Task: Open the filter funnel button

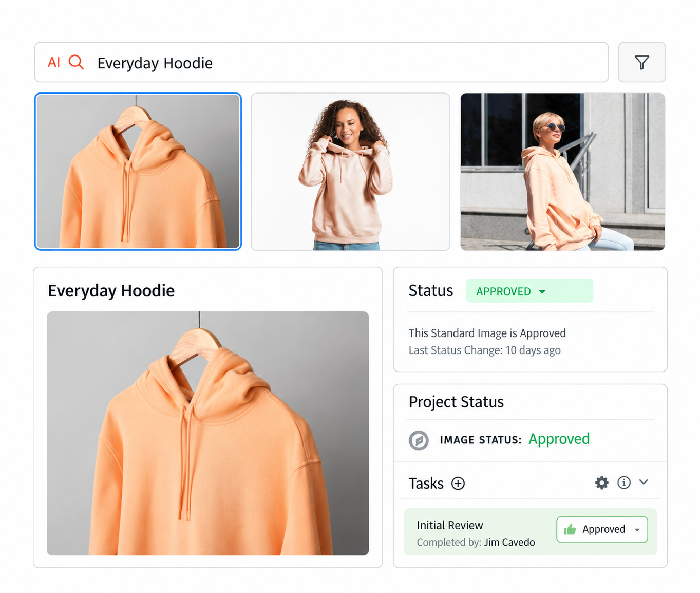Action: click(641, 62)
